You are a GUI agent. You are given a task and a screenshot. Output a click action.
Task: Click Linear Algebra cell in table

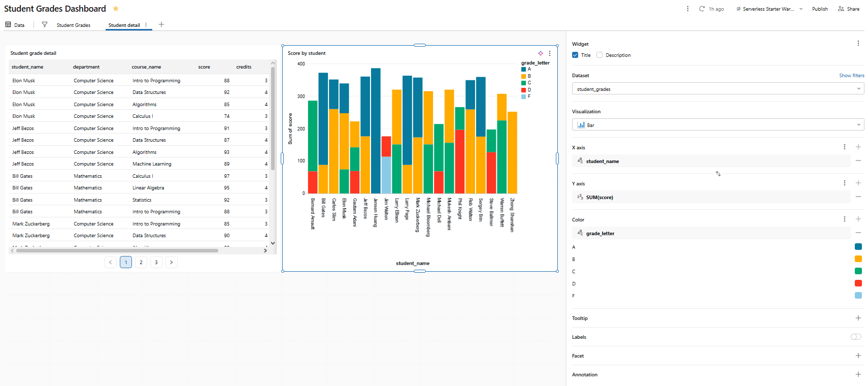click(x=148, y=188)
